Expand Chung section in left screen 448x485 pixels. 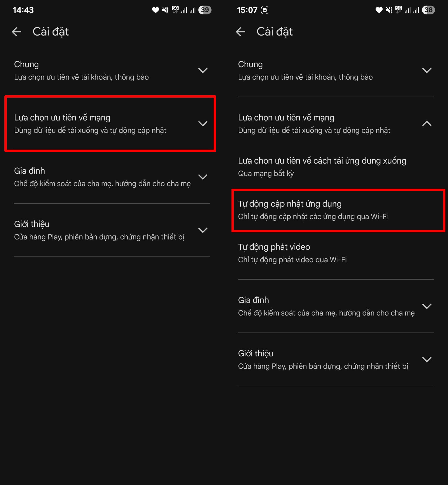[x=203, y=70]
